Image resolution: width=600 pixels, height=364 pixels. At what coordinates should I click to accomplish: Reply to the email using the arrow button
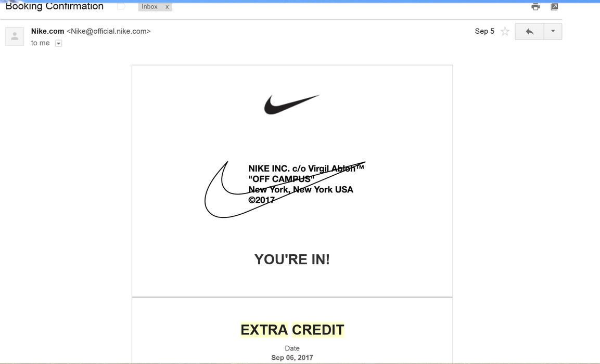530,31
